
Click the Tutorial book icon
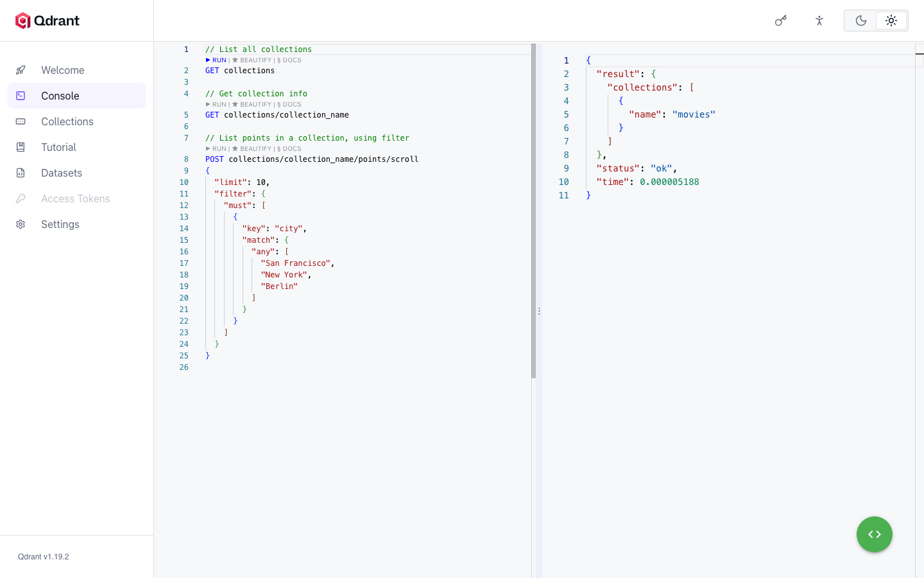pyautogui.click(x=21, y=147)
